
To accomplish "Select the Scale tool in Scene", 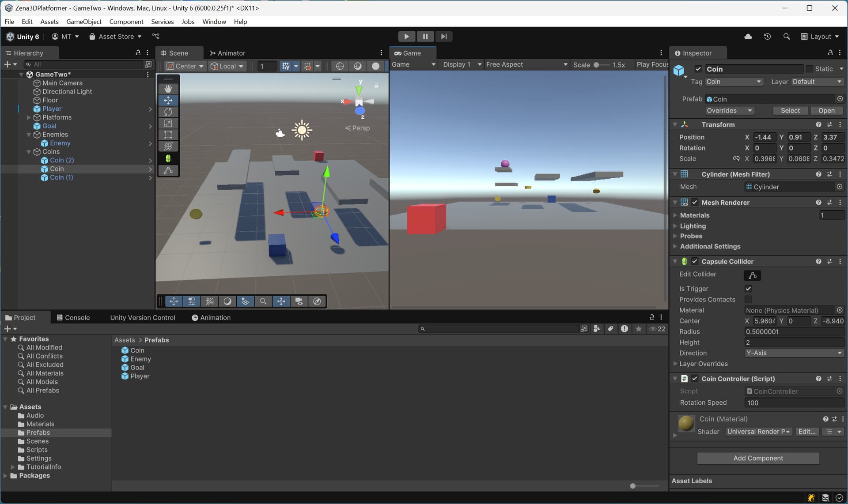I will [x=168, y=124].
